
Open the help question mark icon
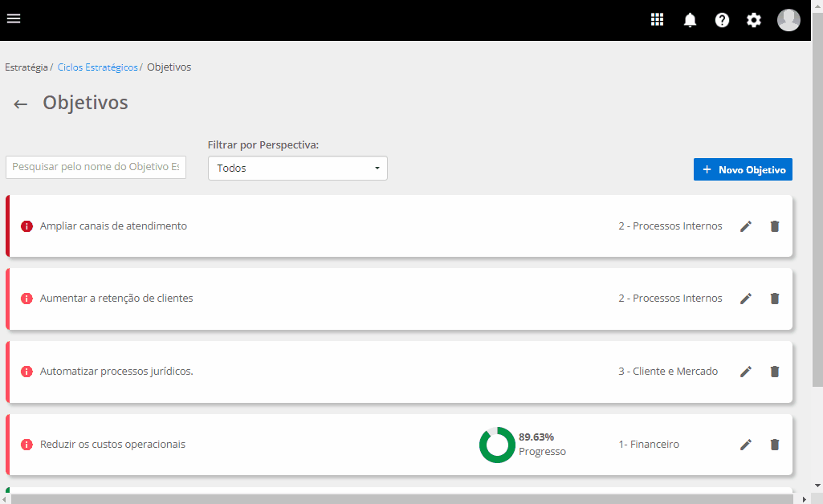[722, 20]
